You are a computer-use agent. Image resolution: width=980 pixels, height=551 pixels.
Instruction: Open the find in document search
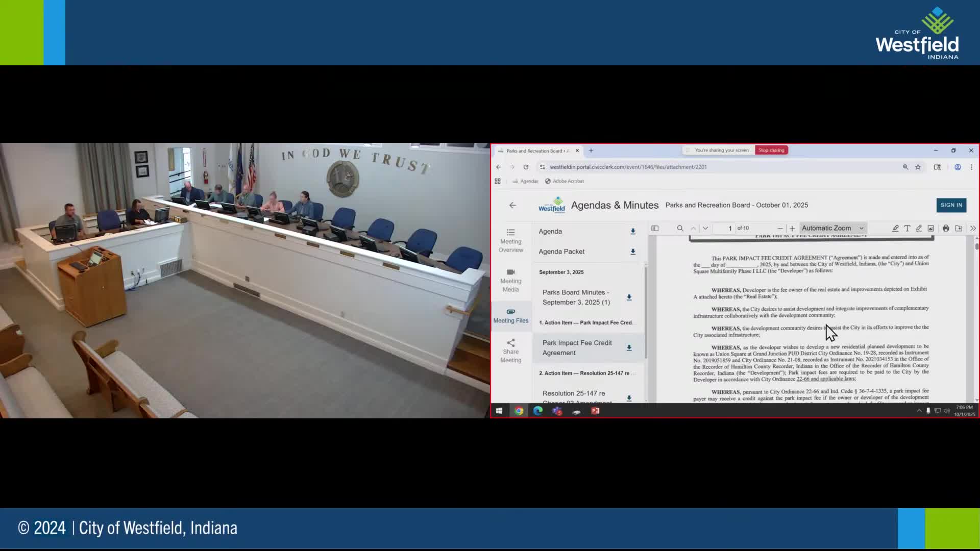(x=680, y=228)
